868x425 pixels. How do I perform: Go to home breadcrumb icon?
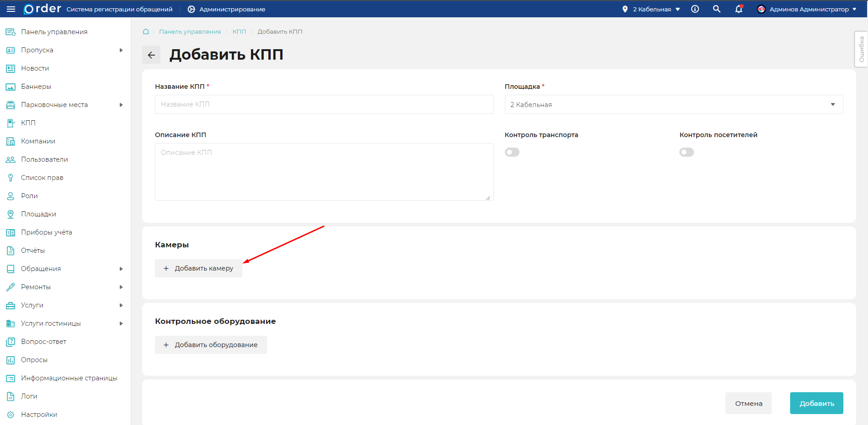[x=146, y=31]
